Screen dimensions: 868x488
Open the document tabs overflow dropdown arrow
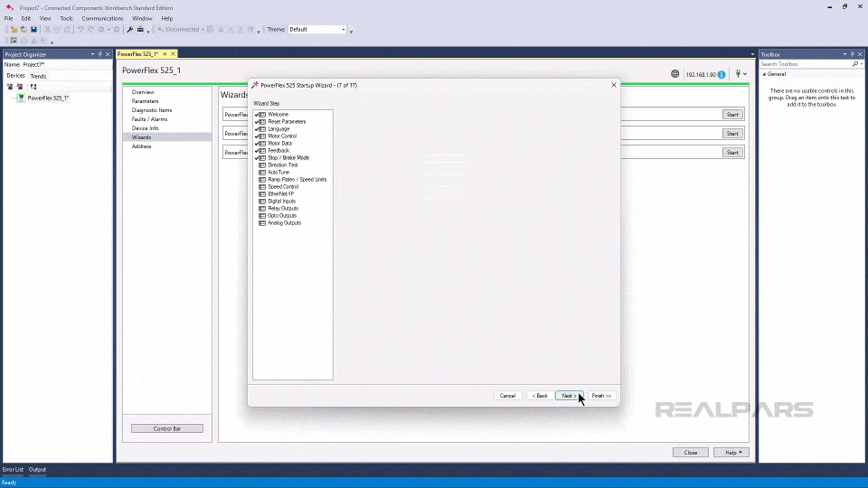pyautogui.click(x=752, y=54)
